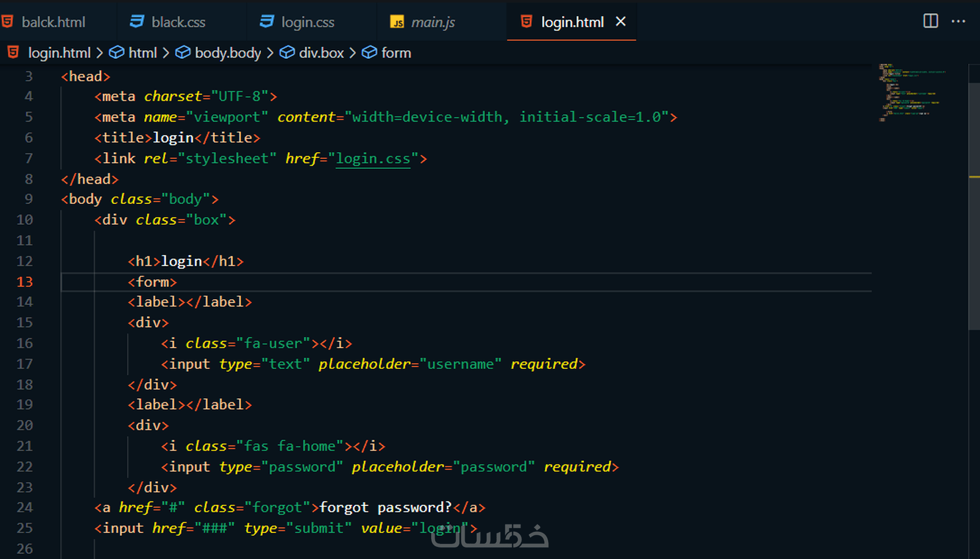Click the JavaScript icon on main.js tab

397,22
